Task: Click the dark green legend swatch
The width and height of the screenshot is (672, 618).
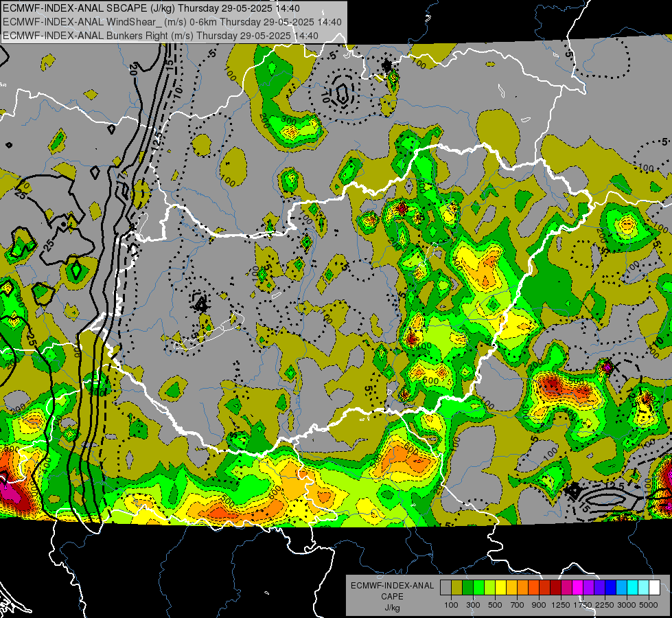Action: (468, 588)
